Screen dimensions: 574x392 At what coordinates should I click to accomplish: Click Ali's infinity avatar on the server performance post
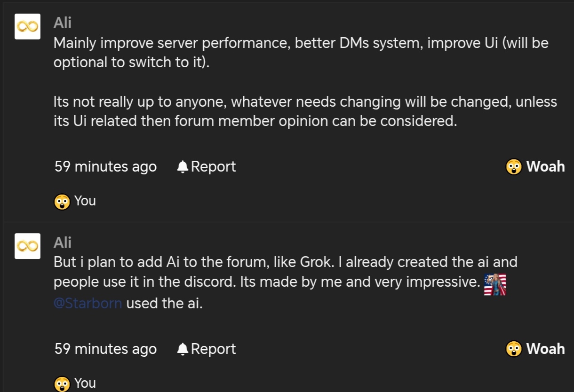tap(27, 26)
